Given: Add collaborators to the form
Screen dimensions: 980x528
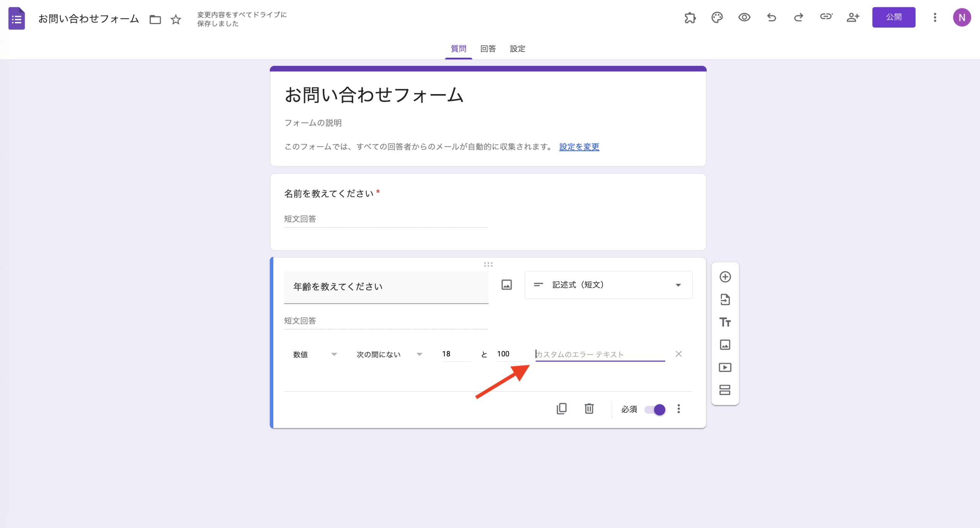Looking at the screenshot, I should pyautogui.click(x=853, y=18).
